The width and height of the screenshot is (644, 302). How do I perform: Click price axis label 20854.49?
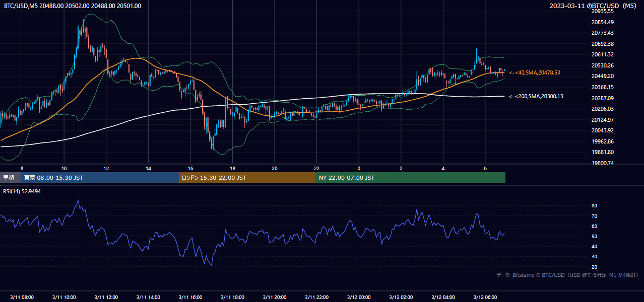602,22
